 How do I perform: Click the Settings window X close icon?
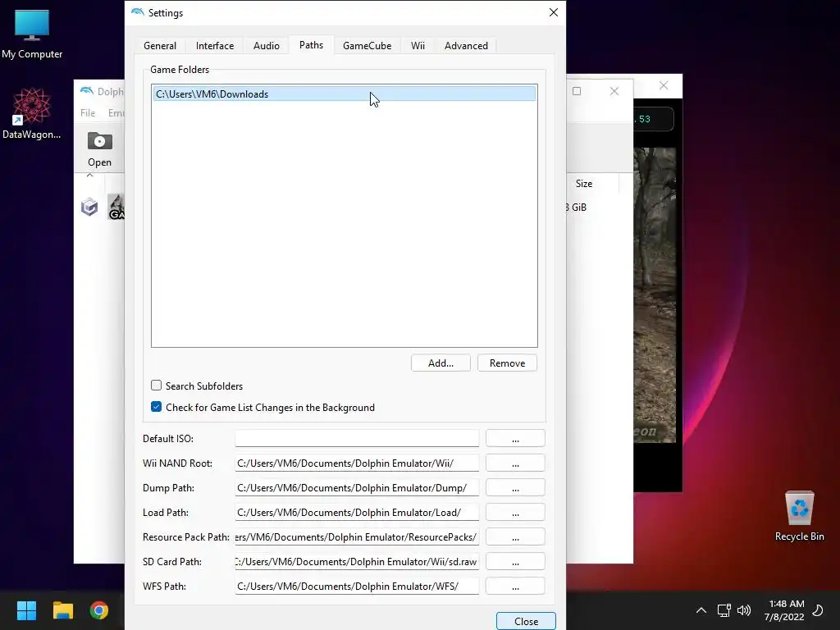(x=554, y=12)
